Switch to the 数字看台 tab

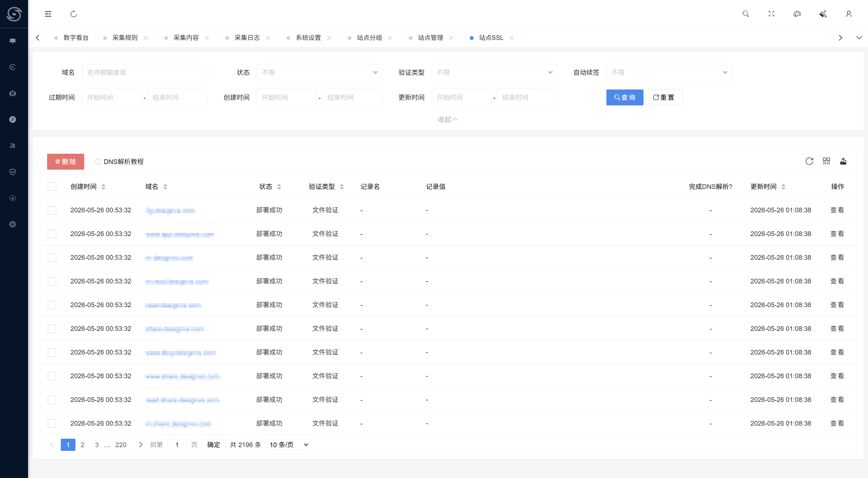[71, 38]
